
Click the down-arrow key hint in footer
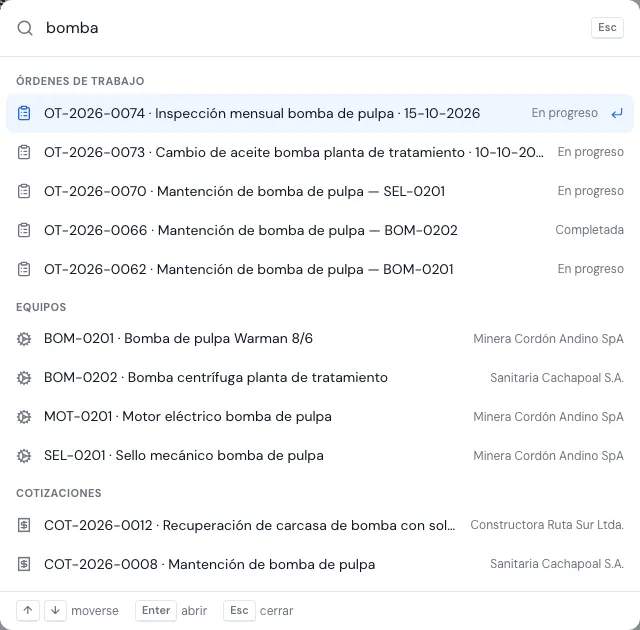(x=55, y=610)
